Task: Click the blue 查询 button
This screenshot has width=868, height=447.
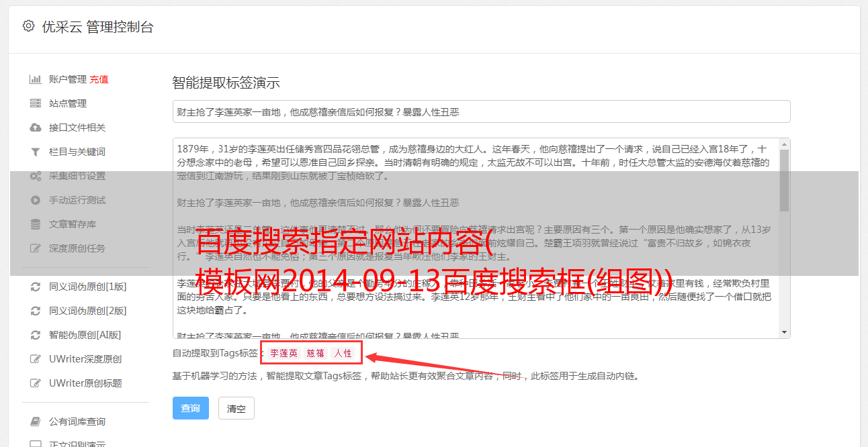Action: [191, 408]
